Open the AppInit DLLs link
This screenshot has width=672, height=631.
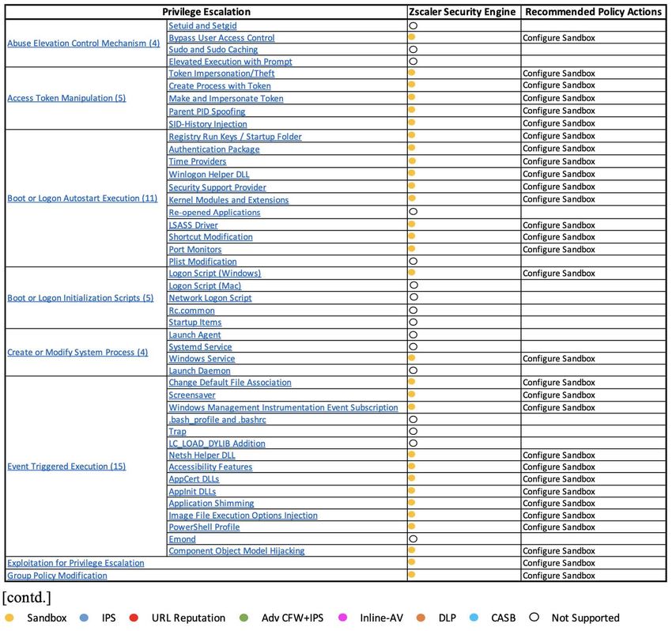click(192, 492)
